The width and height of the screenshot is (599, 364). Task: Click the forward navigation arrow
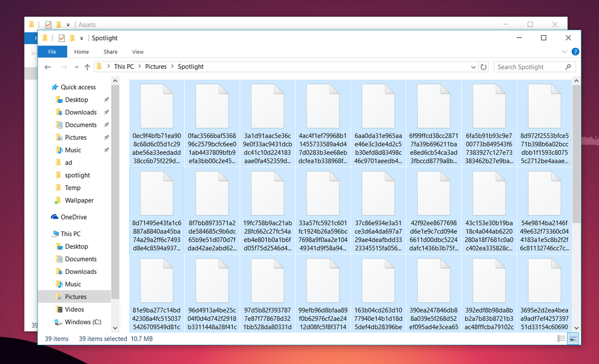(x=63, y=67)
